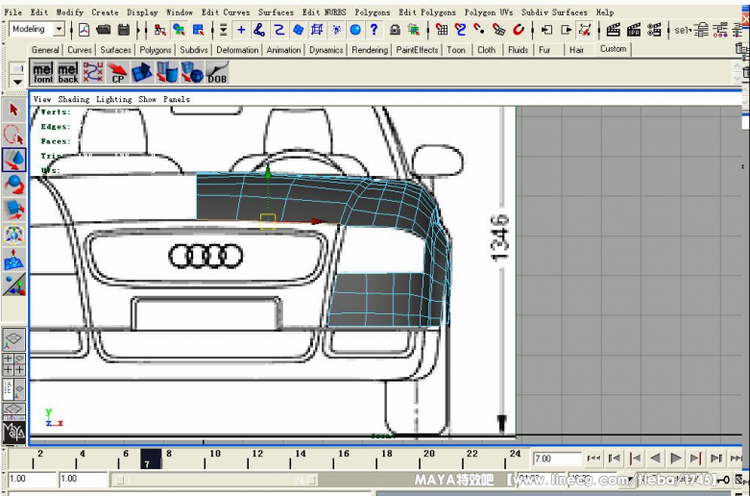This screenshot has width=750, height=496.
Task: Click red X-axis move manipulator arrow
Action: [319, 221]
